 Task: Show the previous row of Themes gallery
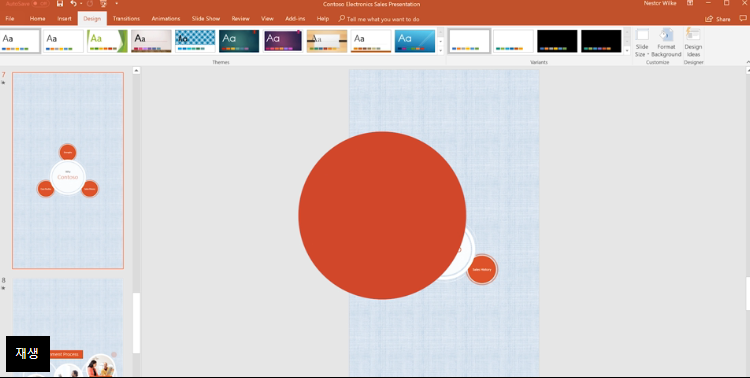point(441,33)
